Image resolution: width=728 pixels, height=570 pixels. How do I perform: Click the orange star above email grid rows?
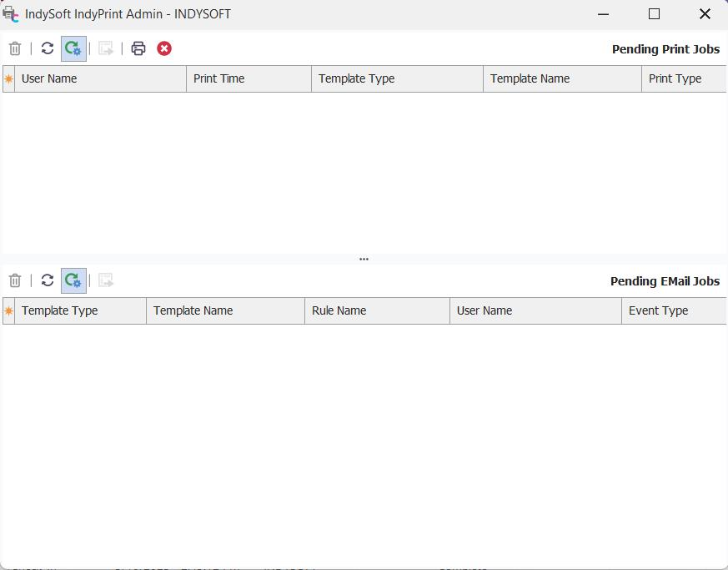9,311
